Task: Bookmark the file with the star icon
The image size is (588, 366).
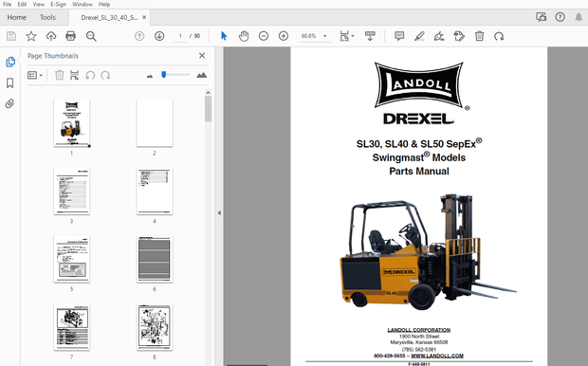Action: click(31, 36)
